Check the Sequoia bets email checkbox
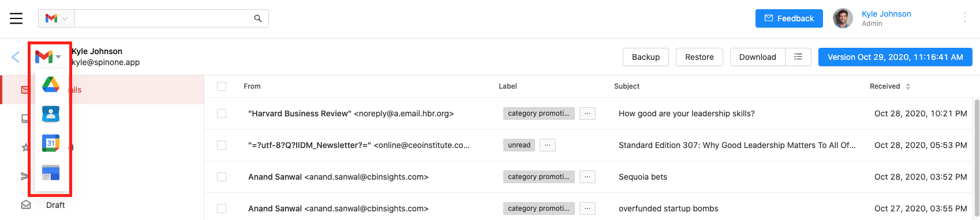The width and height of the screenshot is (980, 220). click(x=222, y=177)
